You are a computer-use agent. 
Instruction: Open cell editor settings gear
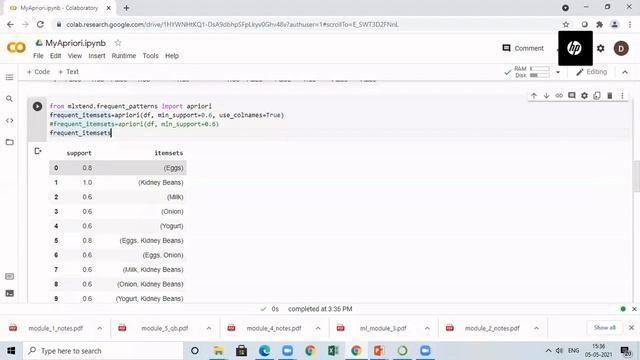[584, 96]
